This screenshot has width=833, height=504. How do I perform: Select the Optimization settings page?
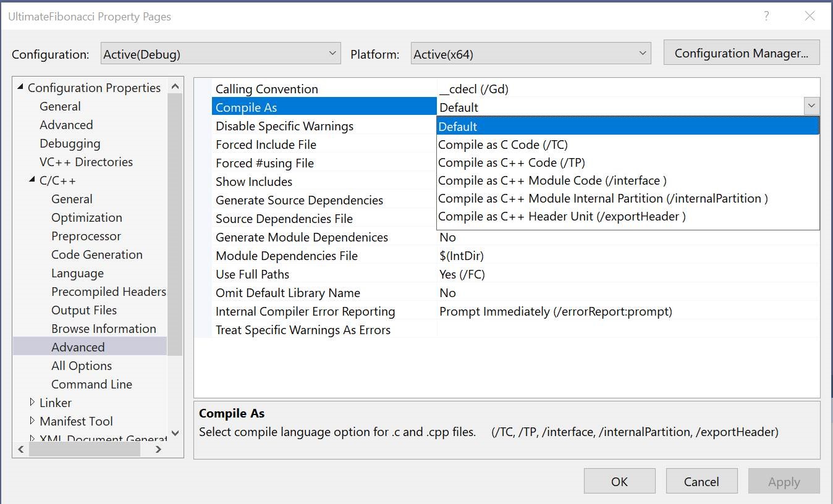(87, 217)
